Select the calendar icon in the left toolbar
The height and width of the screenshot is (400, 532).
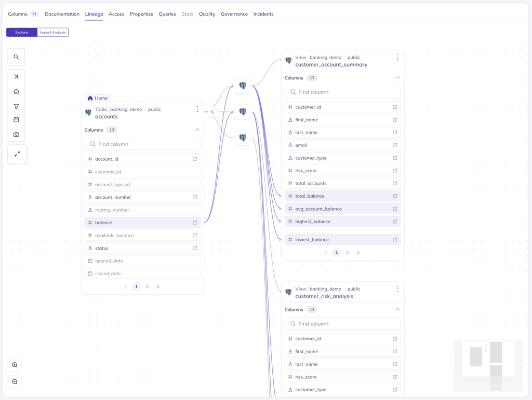pos(16,120)
